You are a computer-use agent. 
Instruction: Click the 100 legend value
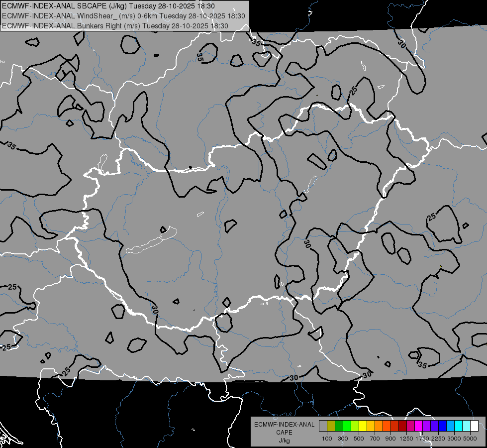(327, 439)
